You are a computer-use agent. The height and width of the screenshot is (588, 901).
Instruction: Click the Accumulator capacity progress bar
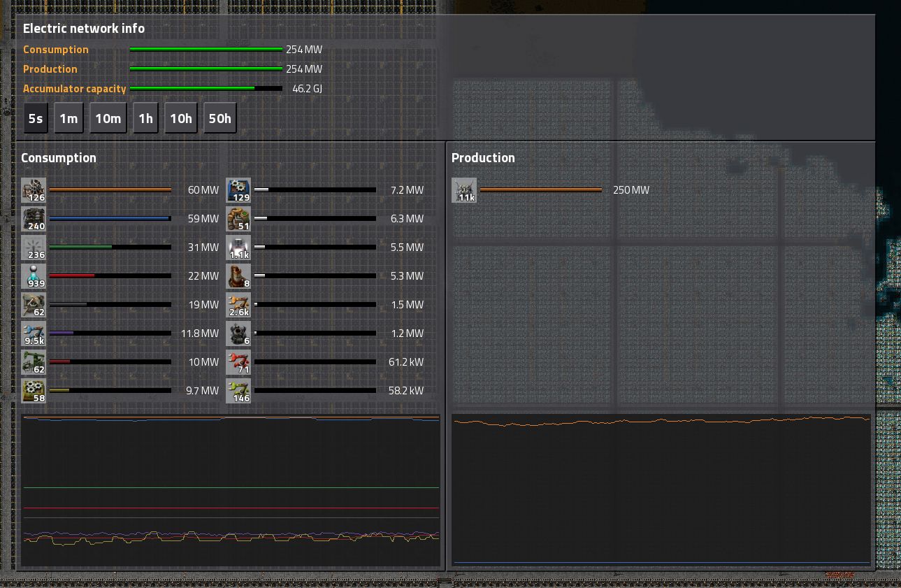click(206, 89)
